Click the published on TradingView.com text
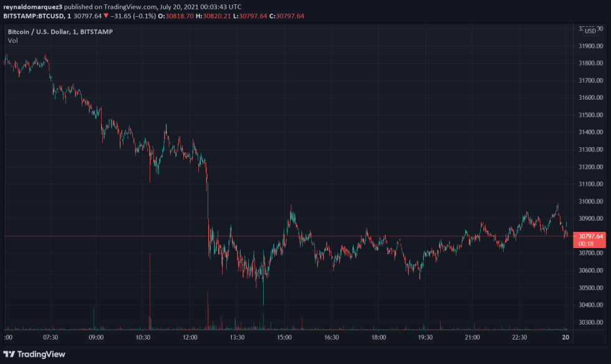This screenshot has height=364, width=611. (x=109, y=7)
